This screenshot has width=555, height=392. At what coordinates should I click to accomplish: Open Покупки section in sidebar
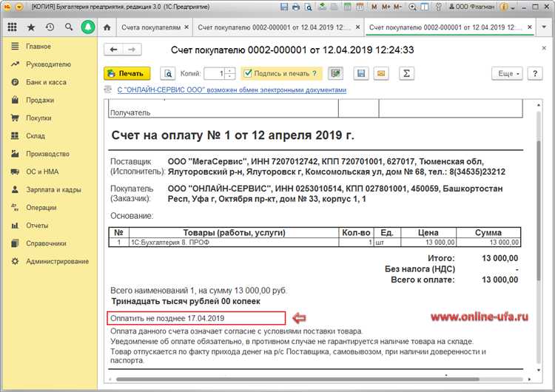[x=49, y=118]
